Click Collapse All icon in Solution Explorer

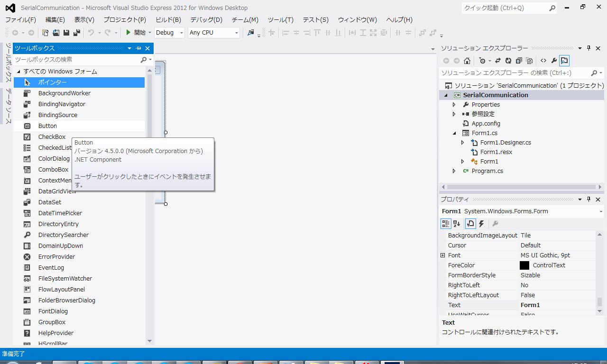pyautogui.click(x=519, y=61)
